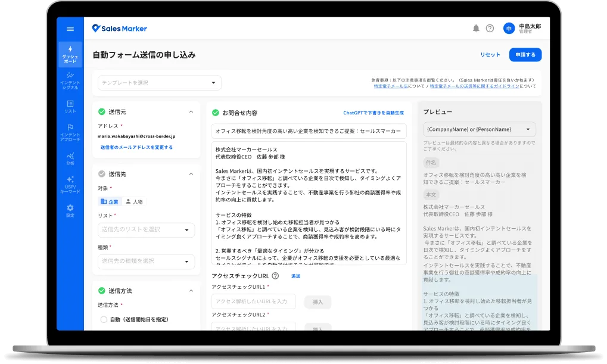Open the 特定電子メール法 link
Screen dimensions: 607x364
click(x=391, y=86)
